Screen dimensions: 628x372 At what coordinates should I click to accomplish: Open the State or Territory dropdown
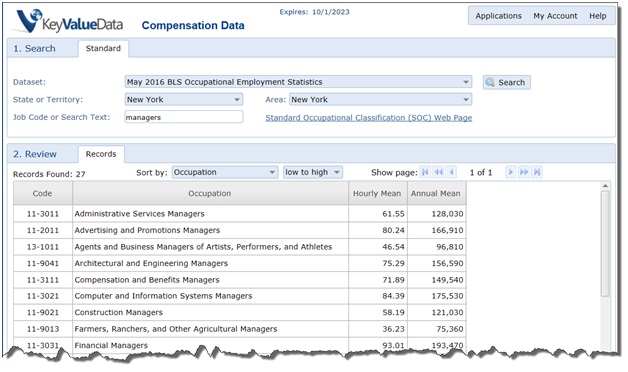coord(184,99)
